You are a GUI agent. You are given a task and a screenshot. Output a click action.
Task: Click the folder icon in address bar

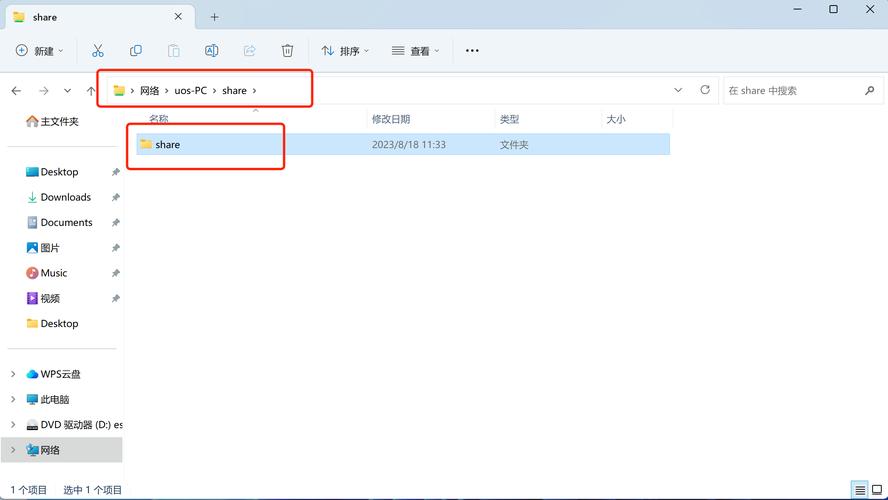click(119, 91)
